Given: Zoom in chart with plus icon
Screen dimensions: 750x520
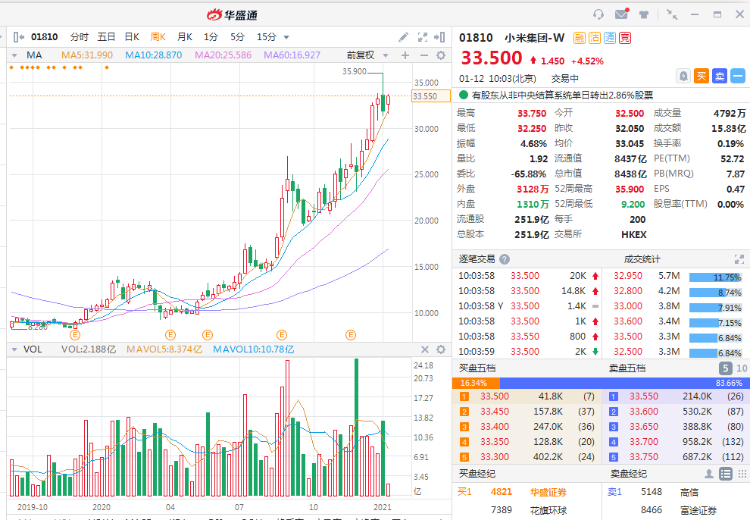Looking at the screenshot, I should coord(405,55).
